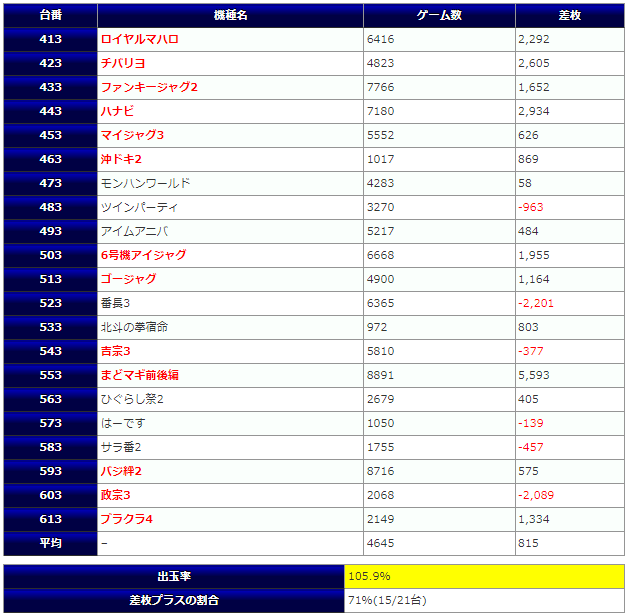627x615 pixels.
Task: Click average game count 4645
Action: point(381,543)
